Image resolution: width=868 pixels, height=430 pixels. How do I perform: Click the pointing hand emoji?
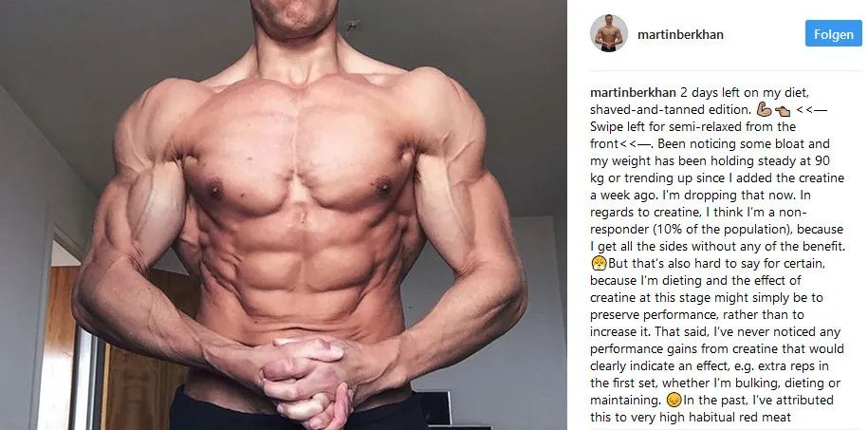pos(783,110)
